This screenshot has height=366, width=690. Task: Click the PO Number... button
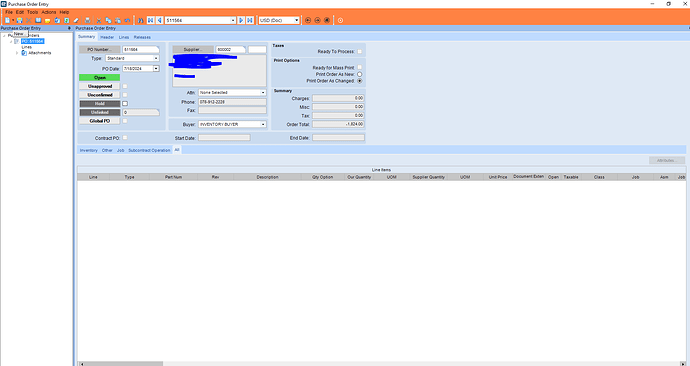(99, 50)
